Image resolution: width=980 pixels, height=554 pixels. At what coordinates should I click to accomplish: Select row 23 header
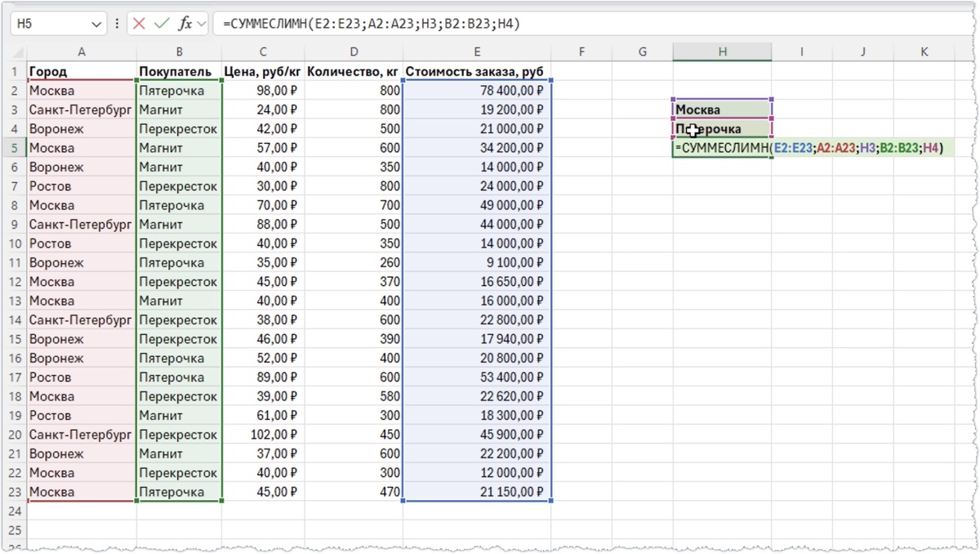pyautogui.click(x=14, y=492)
